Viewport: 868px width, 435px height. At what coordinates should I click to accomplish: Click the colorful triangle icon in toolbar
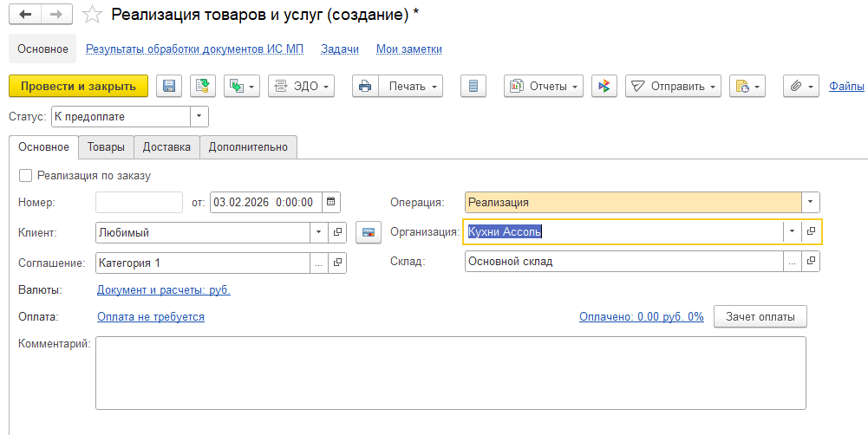coord(604,86)
